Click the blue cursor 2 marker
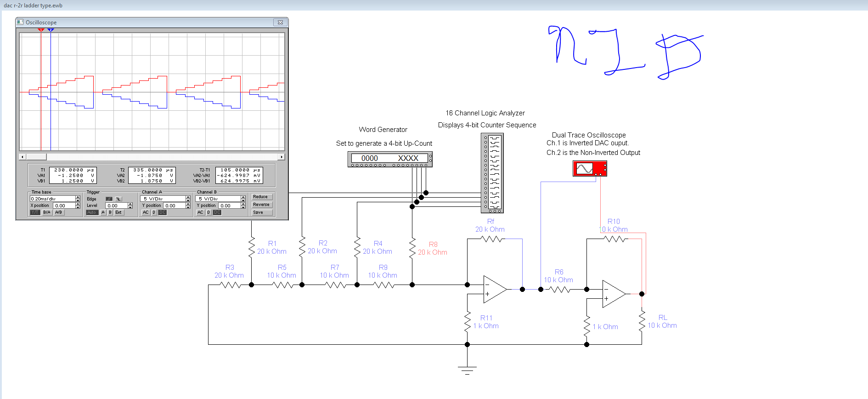Image resolution: width=868 pixels, height=399 pixels. click(x=51, y=30)
